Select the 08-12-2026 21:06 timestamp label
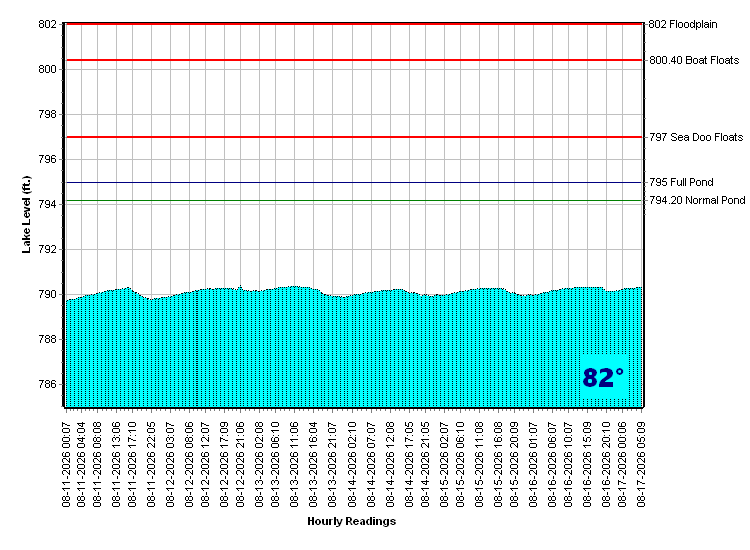The height and width of the screenshot is (550, 750). pos(240,464)
